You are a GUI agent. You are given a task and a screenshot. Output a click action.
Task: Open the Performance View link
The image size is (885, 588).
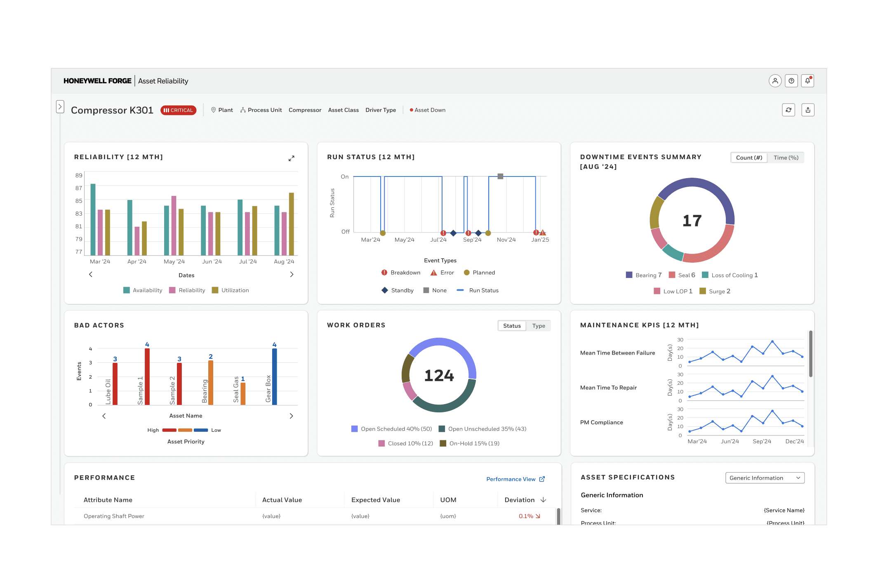click(511, 479)
